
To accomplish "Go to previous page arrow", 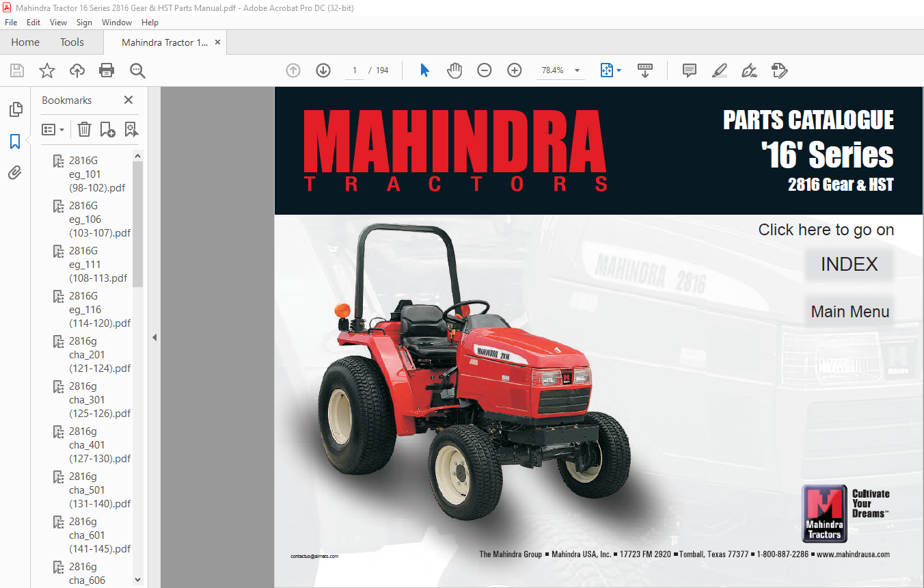I will click(x=293, y=70).
